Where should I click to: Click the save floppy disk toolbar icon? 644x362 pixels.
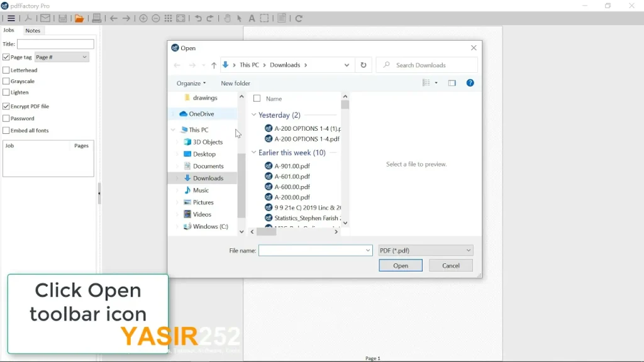(62, 18)
